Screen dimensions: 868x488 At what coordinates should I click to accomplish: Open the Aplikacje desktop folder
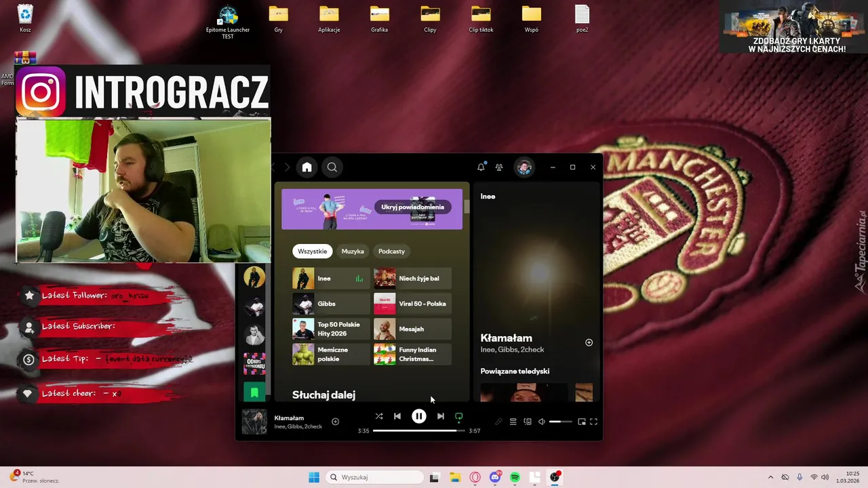point(329,18)
